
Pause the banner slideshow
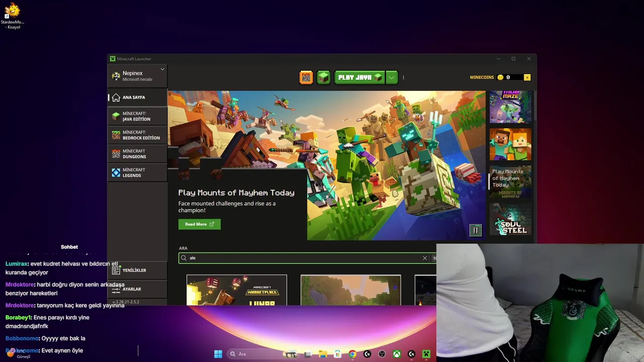tap(475, 230)
